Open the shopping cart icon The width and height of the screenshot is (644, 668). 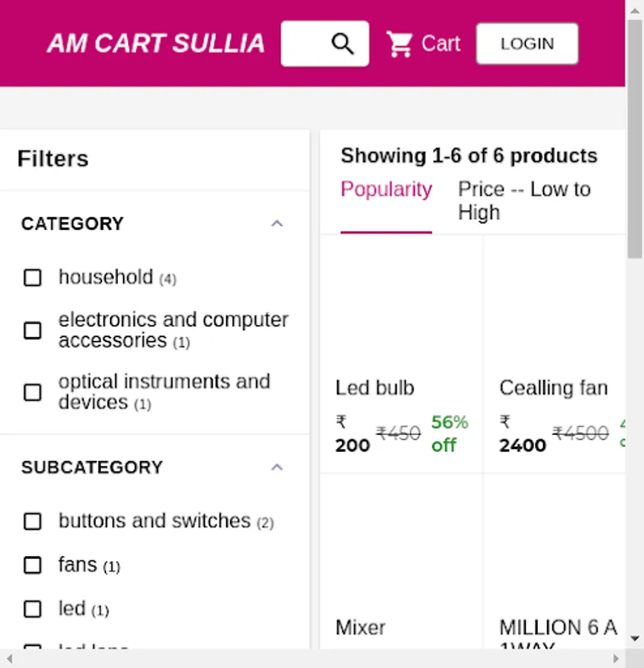click(399, 44)
